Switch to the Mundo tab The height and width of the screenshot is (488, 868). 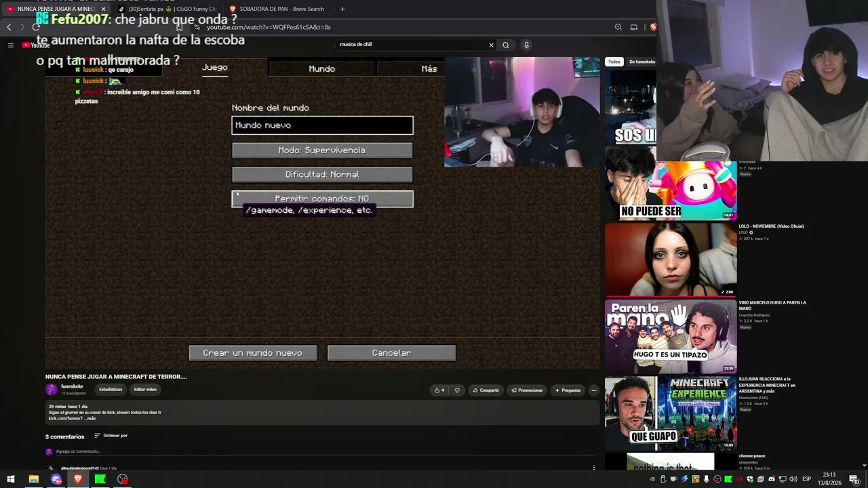point(321,68)
